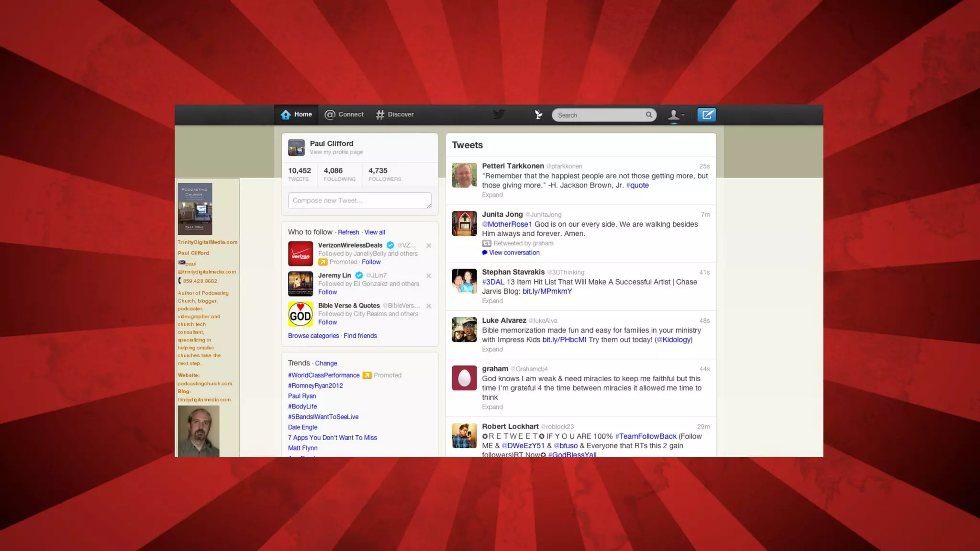This screenshot has height=551, width=980.
Task: Click the magnifier search icon
Action: coord(649,115)
